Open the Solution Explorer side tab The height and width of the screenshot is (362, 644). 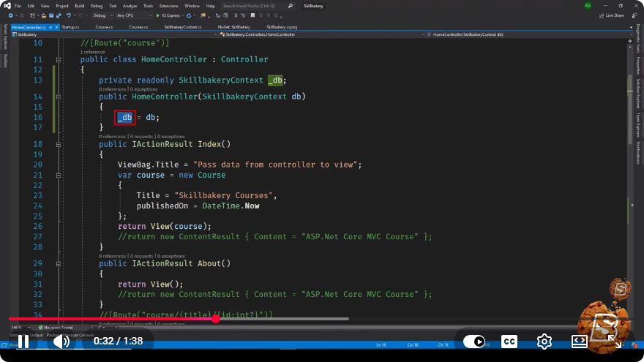638,94
